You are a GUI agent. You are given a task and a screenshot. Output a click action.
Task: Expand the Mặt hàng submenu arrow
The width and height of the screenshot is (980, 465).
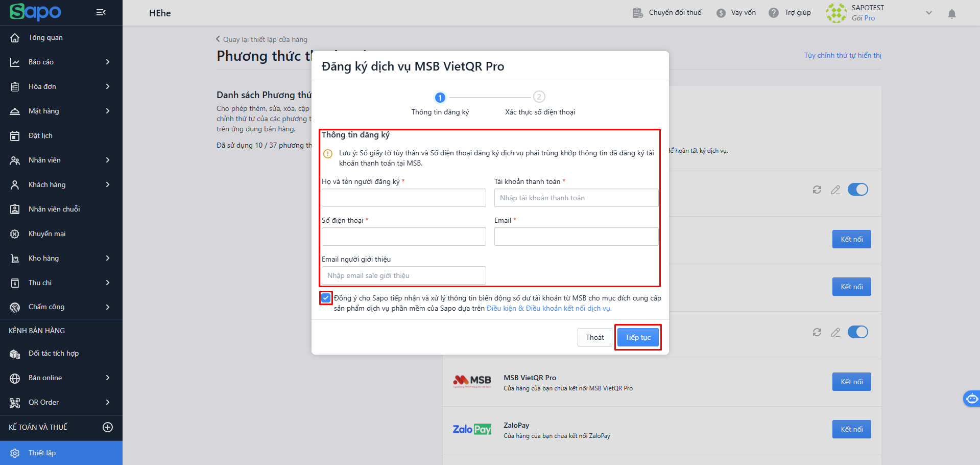coord(108,111)
